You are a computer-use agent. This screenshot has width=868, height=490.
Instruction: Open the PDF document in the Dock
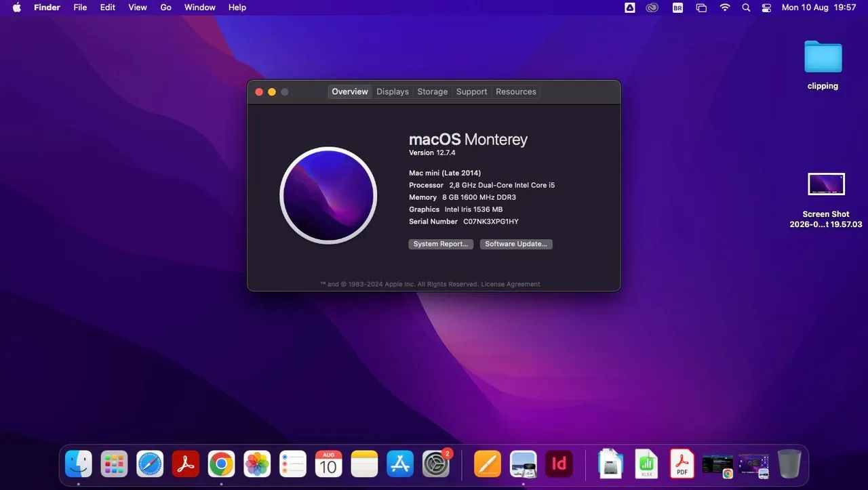point(682,464)
